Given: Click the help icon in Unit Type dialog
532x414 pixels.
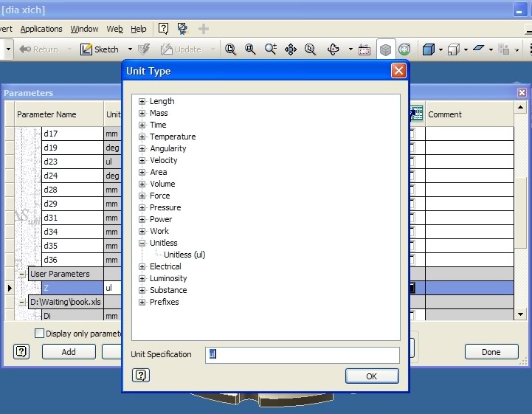Looking at the screenshot, I should [141, 376].
